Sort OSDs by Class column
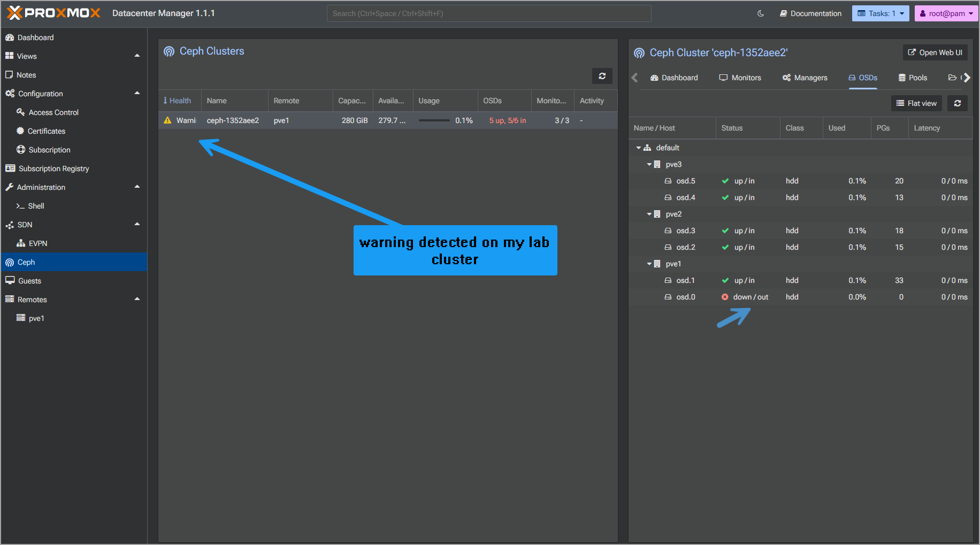Image resolution: width=980 pixels, height=545 pixels. [801, 128]
